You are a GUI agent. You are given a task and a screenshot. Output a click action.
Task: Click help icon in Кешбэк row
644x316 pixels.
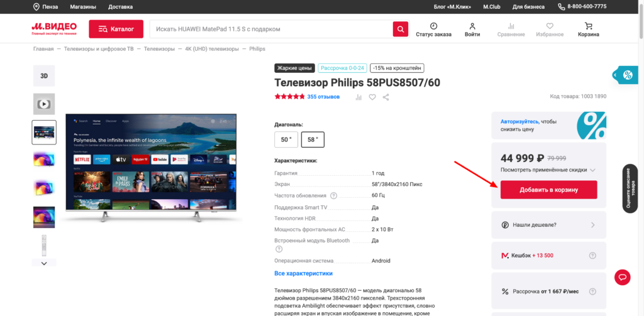pyautogui.click(x=592, y=255)
